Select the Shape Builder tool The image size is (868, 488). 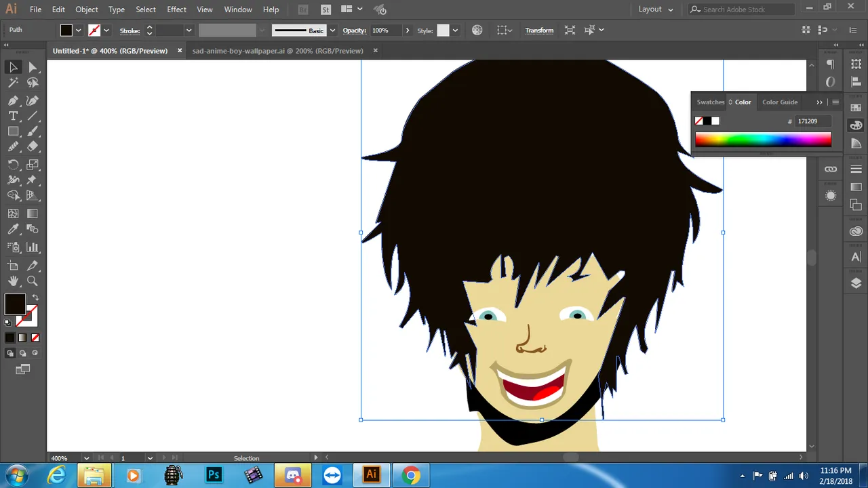13,195
